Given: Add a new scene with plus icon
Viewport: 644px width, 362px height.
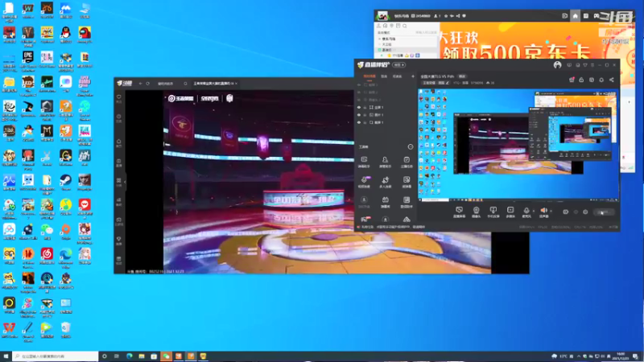Looking at the screenshot, I should 413,76.
